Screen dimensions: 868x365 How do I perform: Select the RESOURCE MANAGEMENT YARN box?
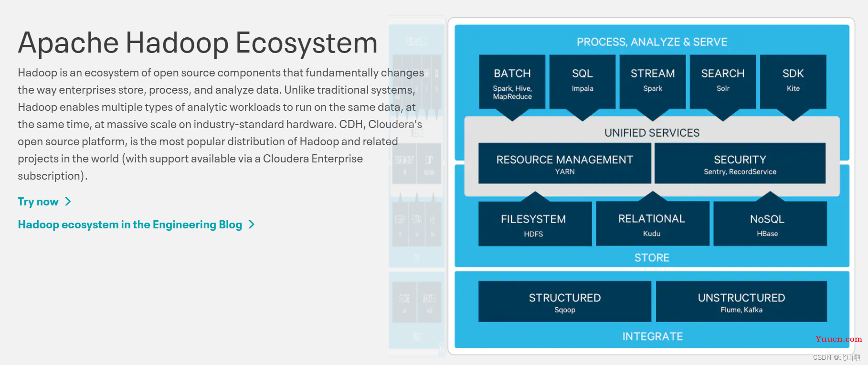point(565,163)
